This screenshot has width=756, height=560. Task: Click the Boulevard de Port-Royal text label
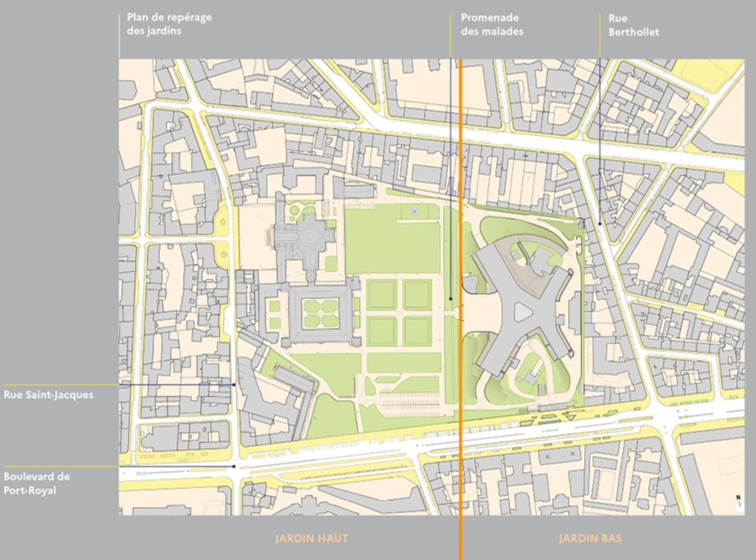click(x=36, y=483)
